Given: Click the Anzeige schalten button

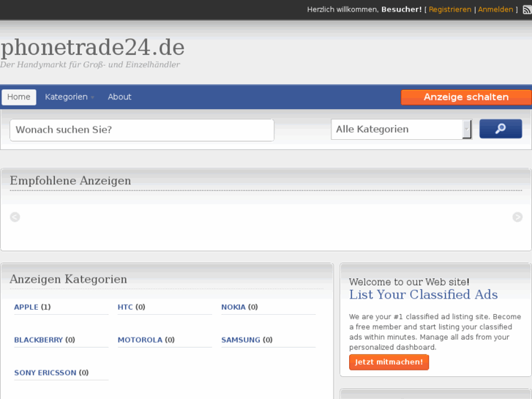Looking at the screenshot, I should pyautogui.click(x=466, y=97).
